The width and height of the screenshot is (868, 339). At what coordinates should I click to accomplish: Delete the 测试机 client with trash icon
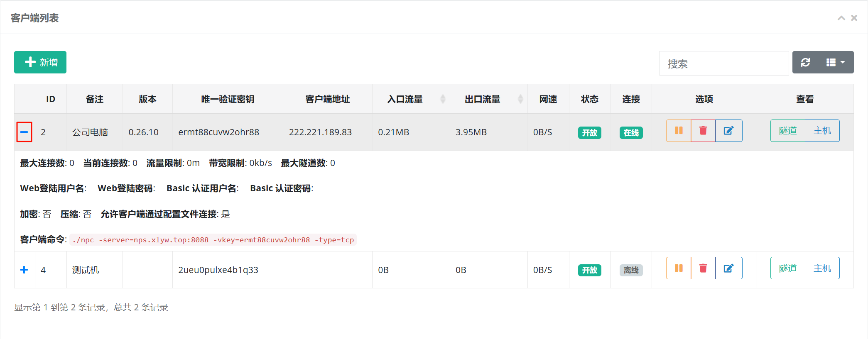(x=703, y=268)
